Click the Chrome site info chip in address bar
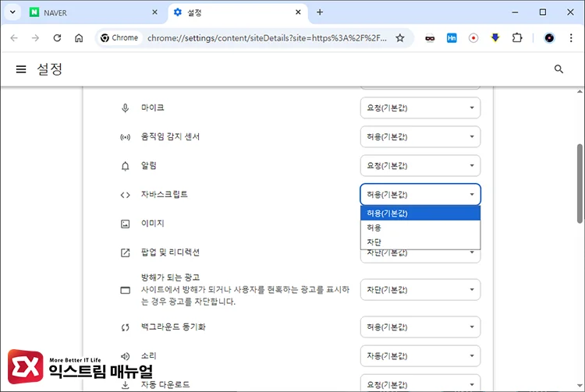585x392 pixels. pyautogui.click(x=120, y=38)
